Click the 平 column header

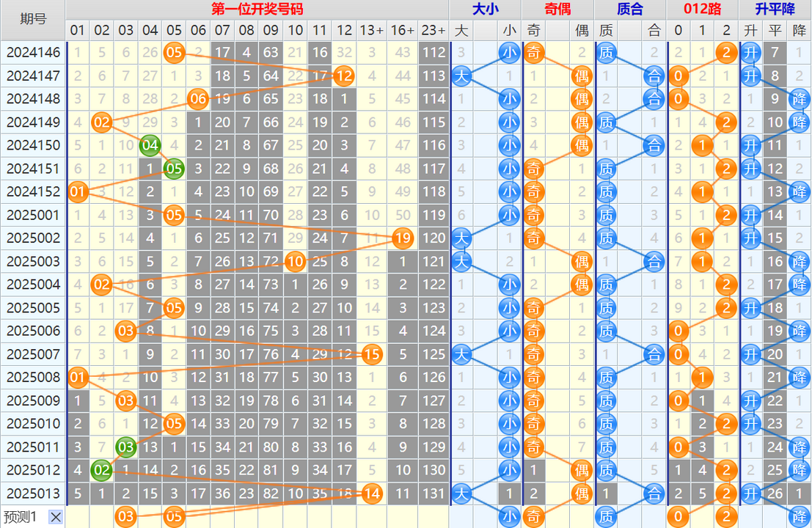click(x=775, y=30)
